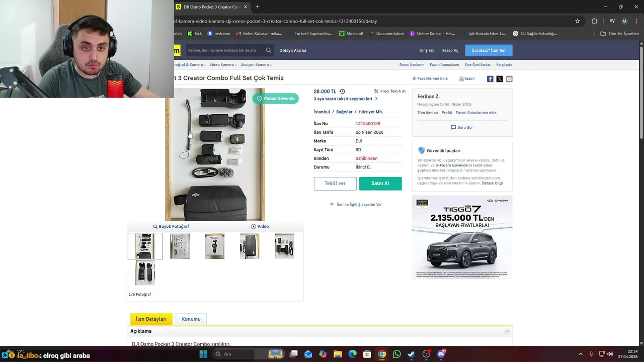The width and height of the screenshot is (644, 362).
Task: Open Size Özel İlanlar menu item
Action: click(x=477, y=65)
